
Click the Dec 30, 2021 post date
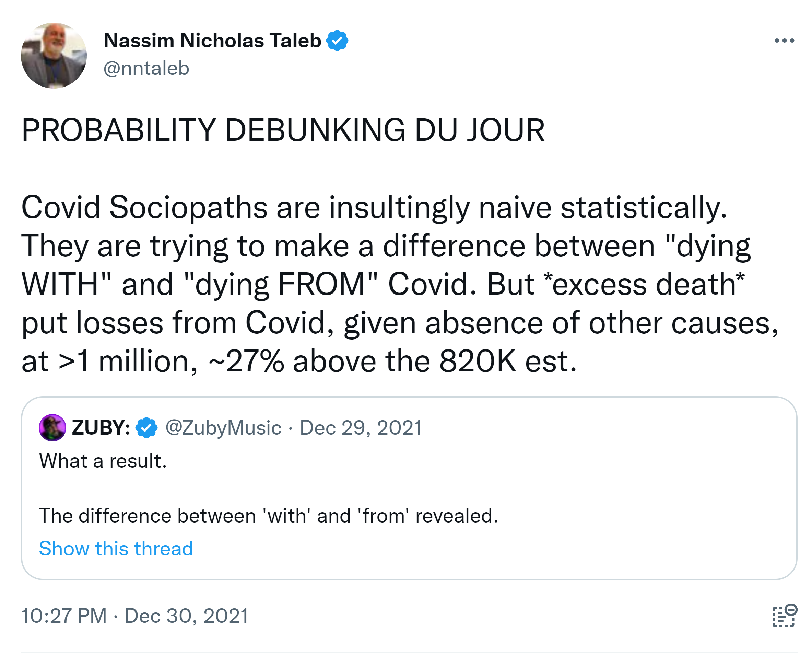pos(186,616)
